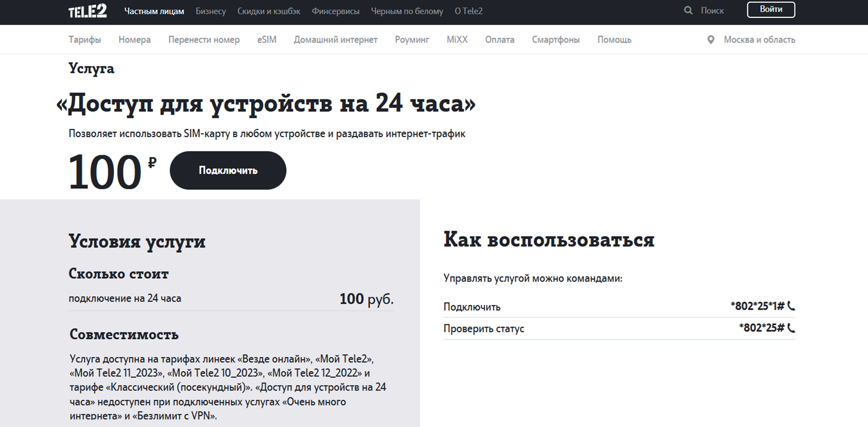Click the *802*25# status command
Image resolution: width=868 pixels, height=427 pixels.
point(762,328)
